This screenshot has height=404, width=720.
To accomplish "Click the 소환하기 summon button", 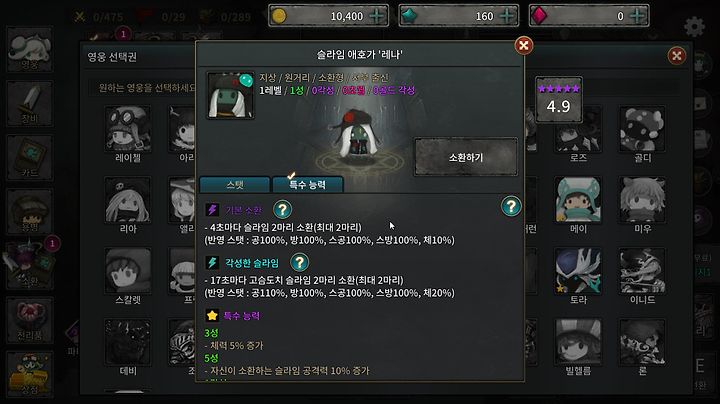I will tap(466, 157).
